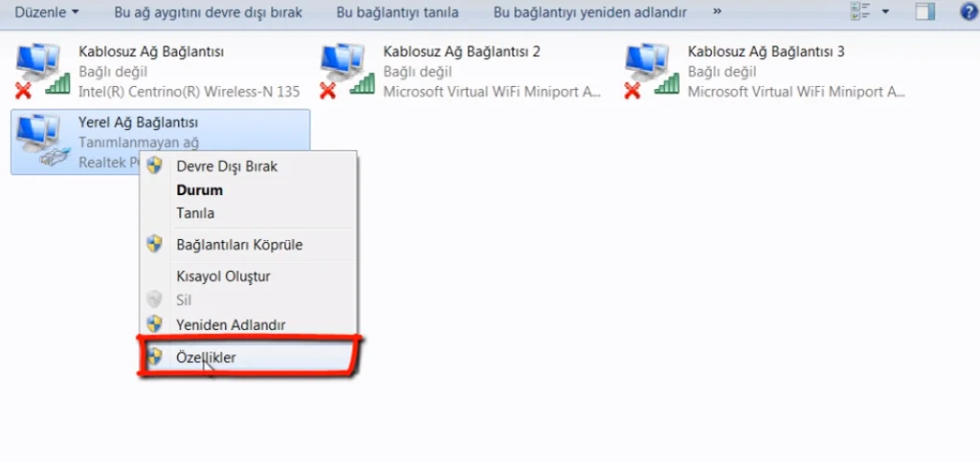Click Bu ağ aygıtını devre dışı bırak
This screenshot has height=462, width=980.
(x=208, y=11)
